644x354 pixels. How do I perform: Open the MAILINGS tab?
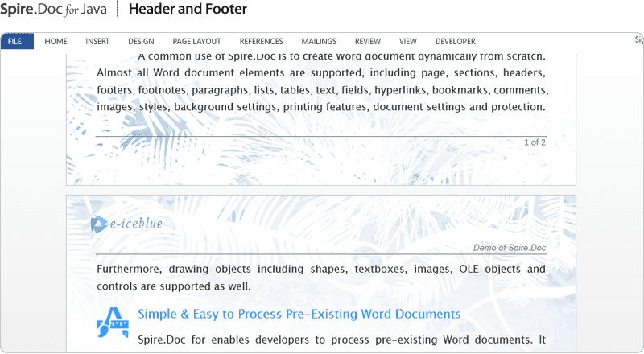point(319,42)
